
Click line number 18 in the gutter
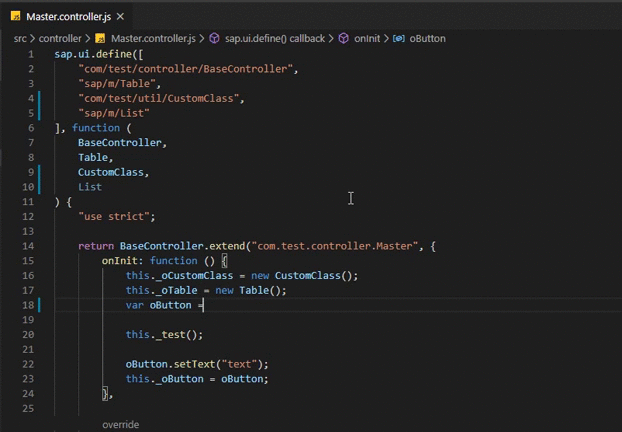click(x=28, y=305)
